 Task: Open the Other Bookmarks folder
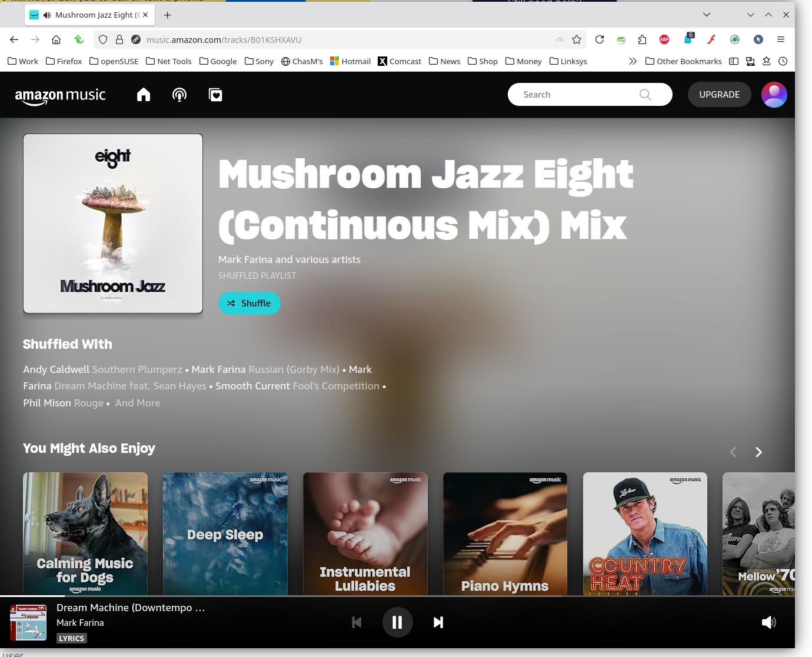(684, 61)
